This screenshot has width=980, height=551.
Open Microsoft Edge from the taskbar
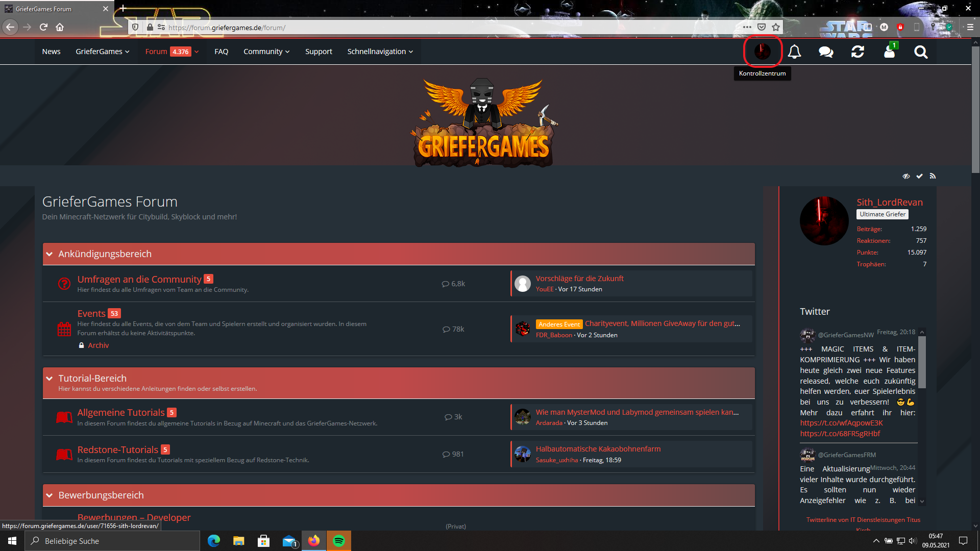click(x=214, y=541)
